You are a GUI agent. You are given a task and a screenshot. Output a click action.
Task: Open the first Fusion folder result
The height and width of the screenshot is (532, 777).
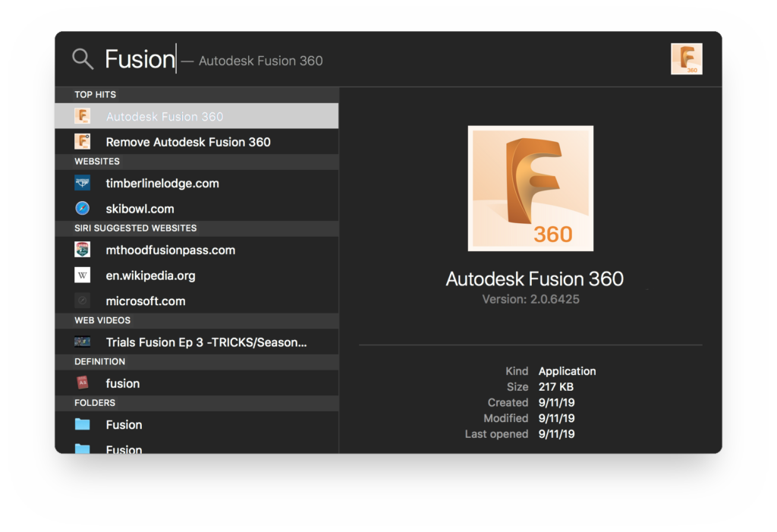(197, 424)
